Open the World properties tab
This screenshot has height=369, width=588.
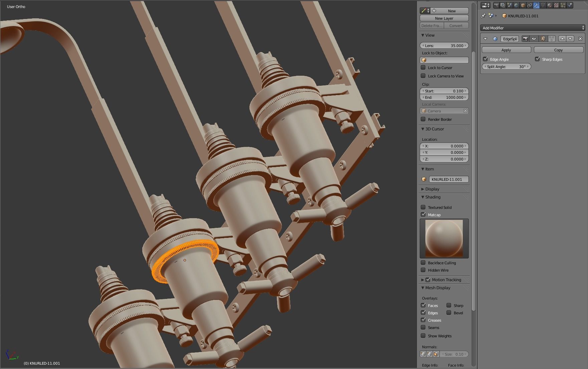point(516,5)
